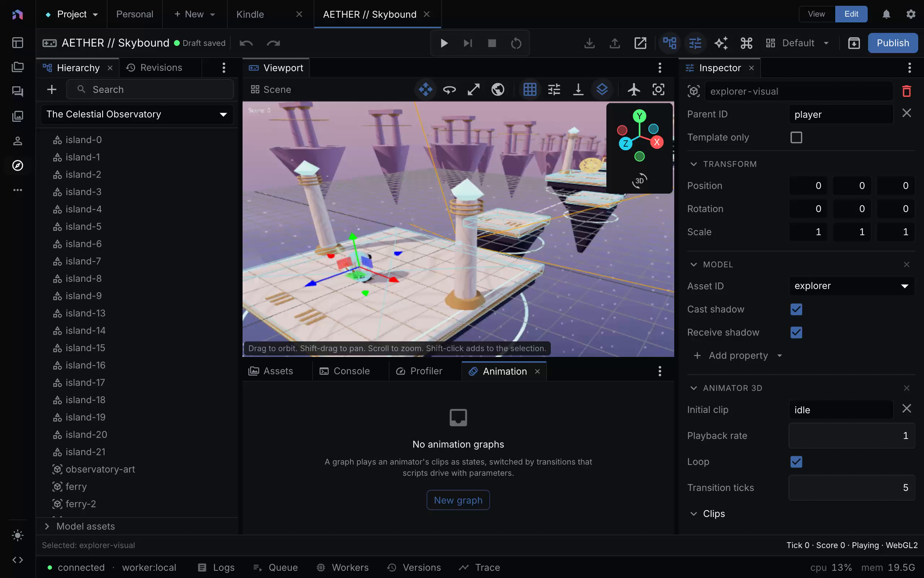924x578 pixels.
Task: Stop the simulation with the stop icon
Action: click(x=492, y=43)
